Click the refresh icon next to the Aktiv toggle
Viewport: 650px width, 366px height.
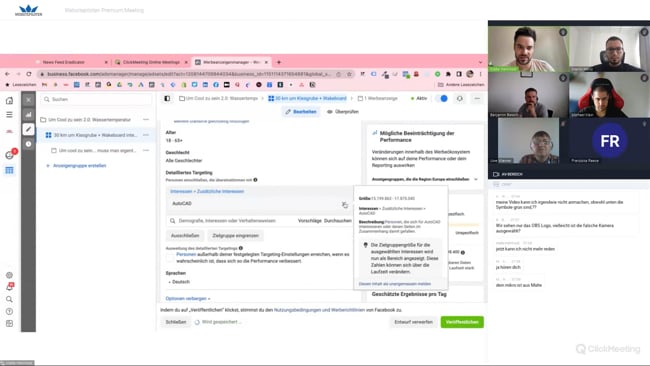point(460,99)
